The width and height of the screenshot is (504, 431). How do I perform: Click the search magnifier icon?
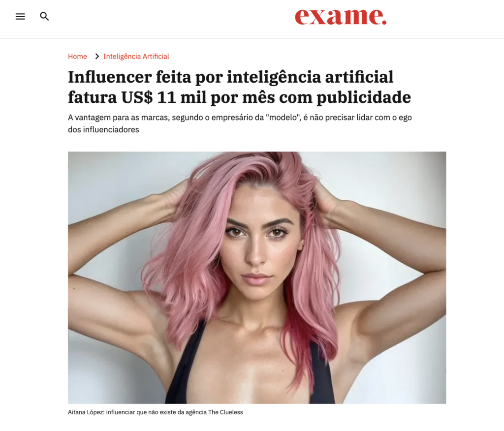pyautogui.click(x=44, y=16)
